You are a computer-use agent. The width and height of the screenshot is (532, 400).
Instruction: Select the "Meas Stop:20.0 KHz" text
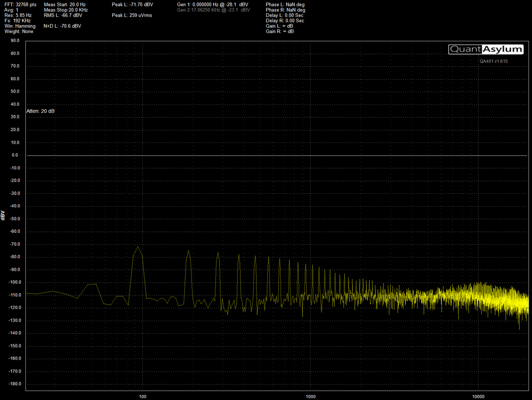coord(66,10)
